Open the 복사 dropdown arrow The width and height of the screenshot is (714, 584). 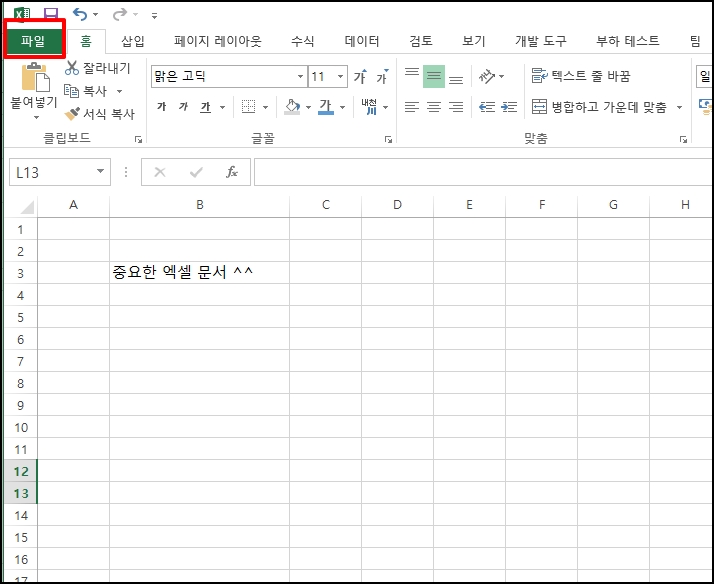coord(119,91)
